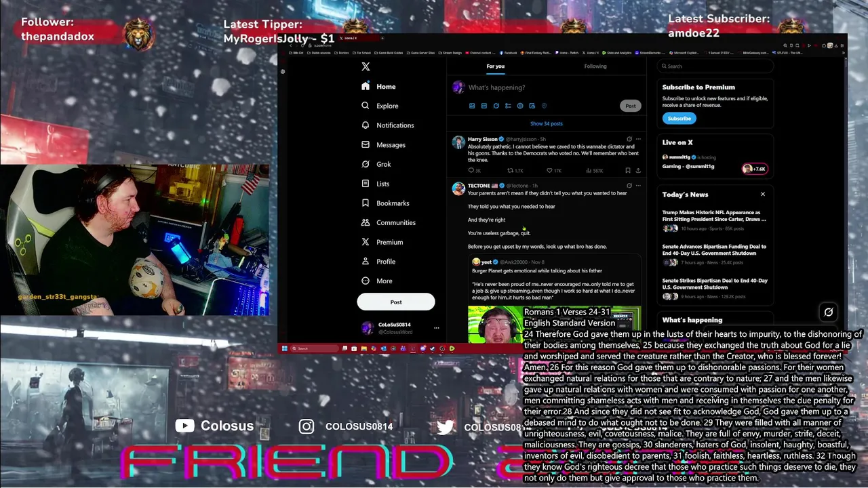Open more options on TECTONE's post

638,186
